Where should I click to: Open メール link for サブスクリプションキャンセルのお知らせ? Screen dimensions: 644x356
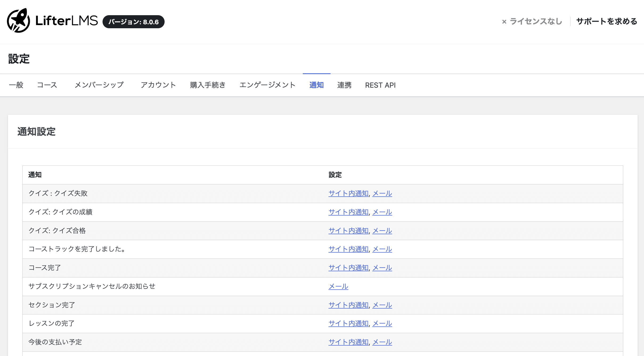pos(338,286)
